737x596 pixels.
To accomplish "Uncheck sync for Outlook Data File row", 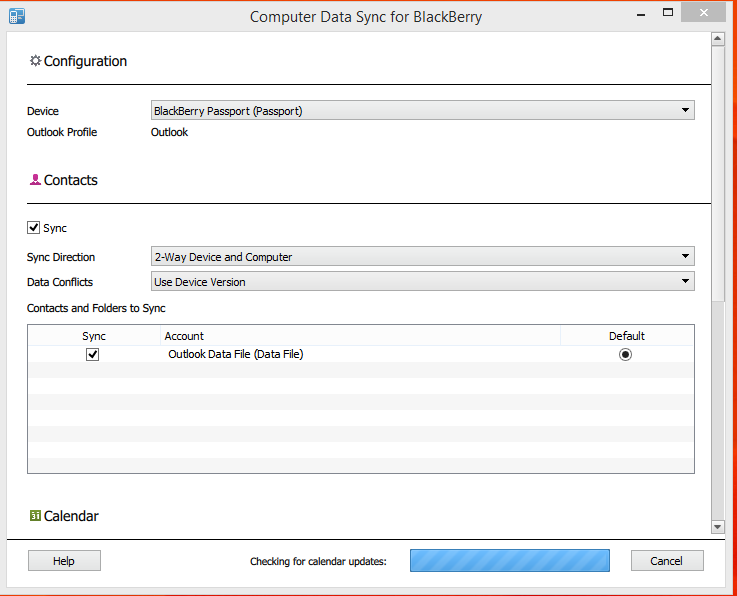I will (93, 354).
